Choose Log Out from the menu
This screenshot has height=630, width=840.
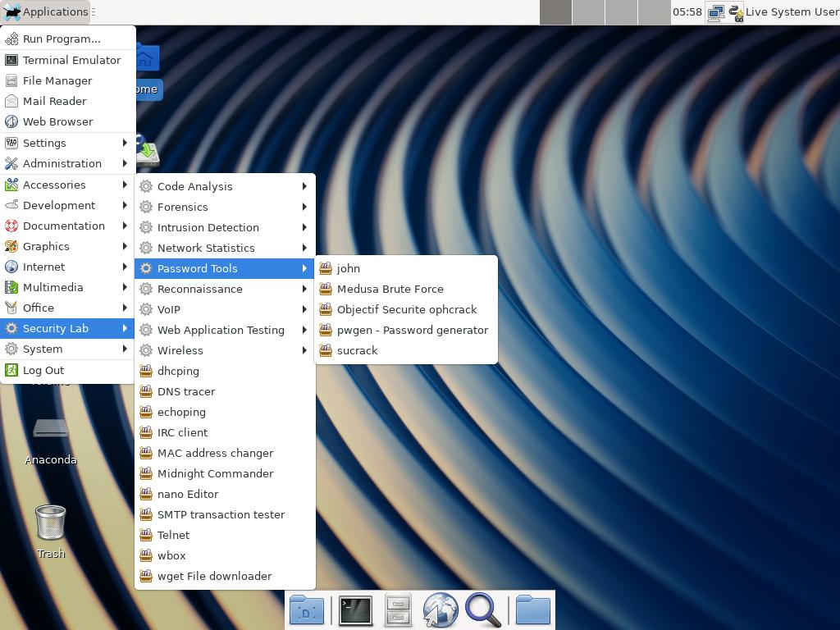click(x=67, y=370)
